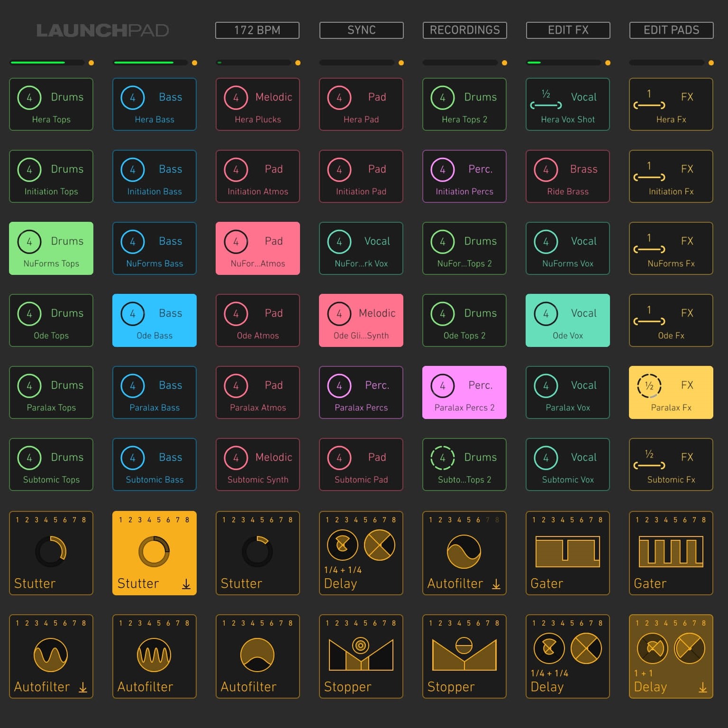728x728 pixels.
Task: Click the single-wave Autofilter icon in bottom row
Action: (x=51, y=655)
